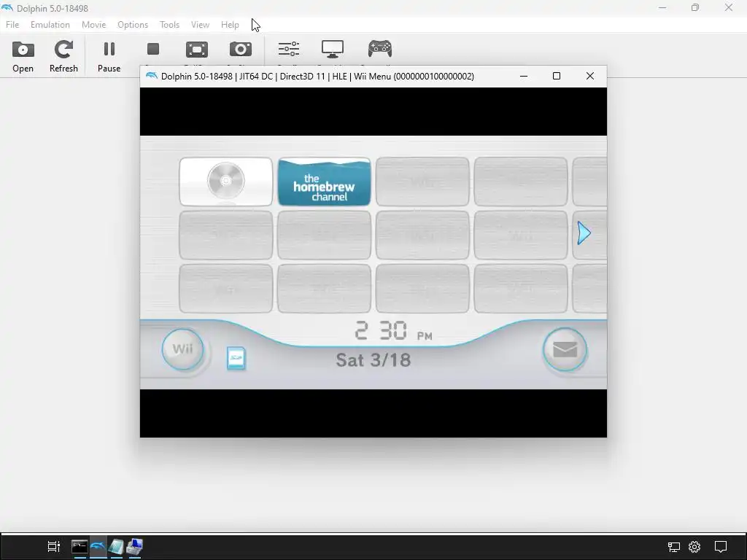Open the notification center icon
The image size is (747, 560).
point(720,547)
